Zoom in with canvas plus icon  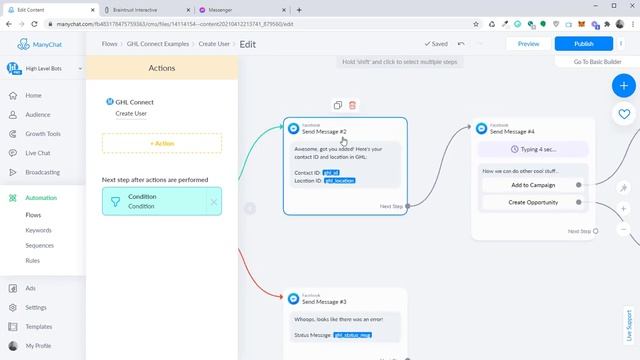coord(624,209)
